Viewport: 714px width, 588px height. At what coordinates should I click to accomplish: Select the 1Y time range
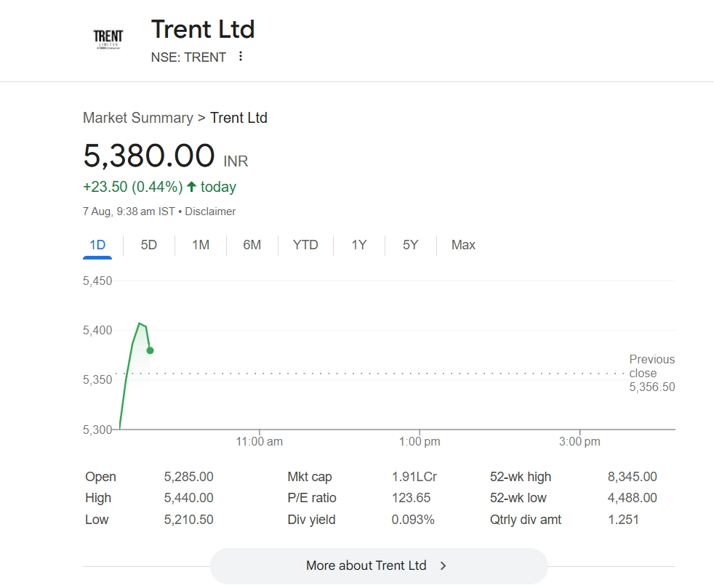point(359,245)
